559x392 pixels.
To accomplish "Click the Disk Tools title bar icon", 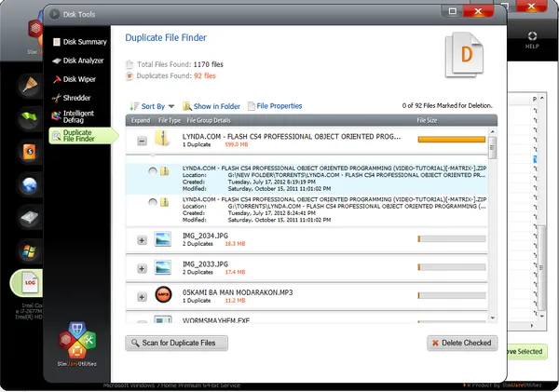I will pos(55,14).
